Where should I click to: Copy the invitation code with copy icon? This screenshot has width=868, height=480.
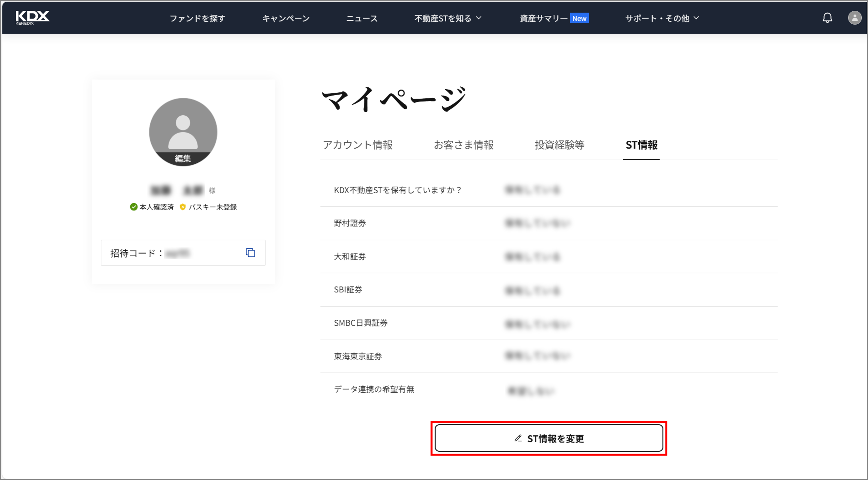tap(250, 253)
